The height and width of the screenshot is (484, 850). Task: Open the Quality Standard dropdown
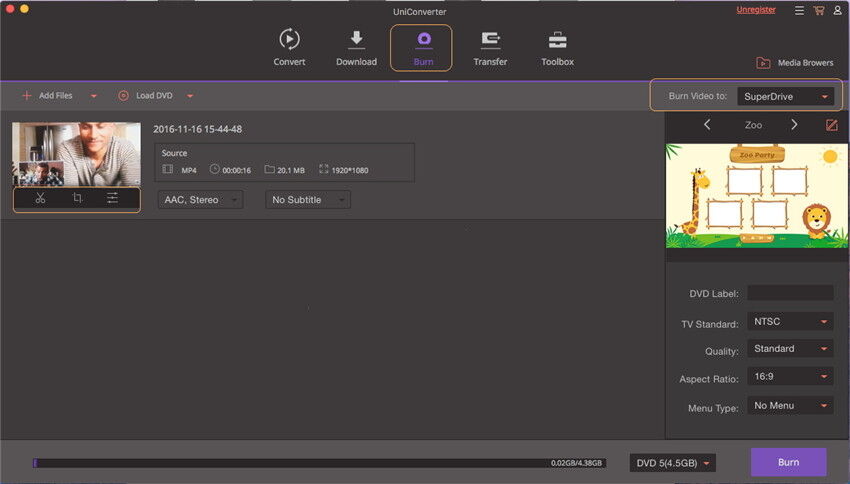click(790, 349)
